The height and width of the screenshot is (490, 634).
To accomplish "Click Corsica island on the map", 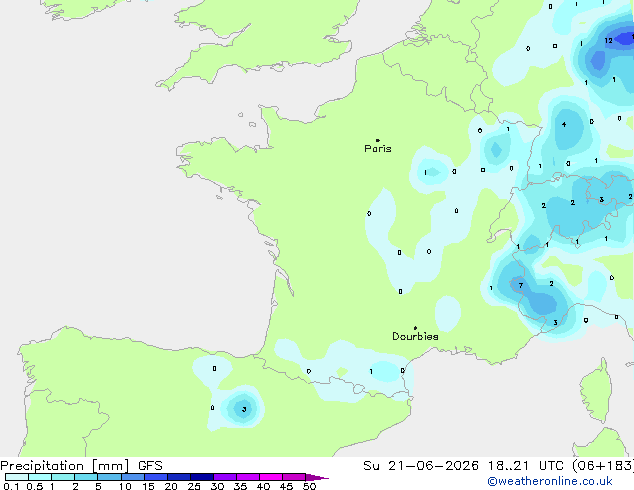I will (x=596, y=390).
